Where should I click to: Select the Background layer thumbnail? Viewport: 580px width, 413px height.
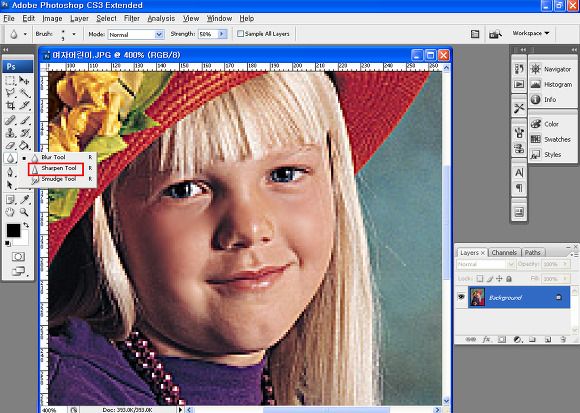[477, 298]
